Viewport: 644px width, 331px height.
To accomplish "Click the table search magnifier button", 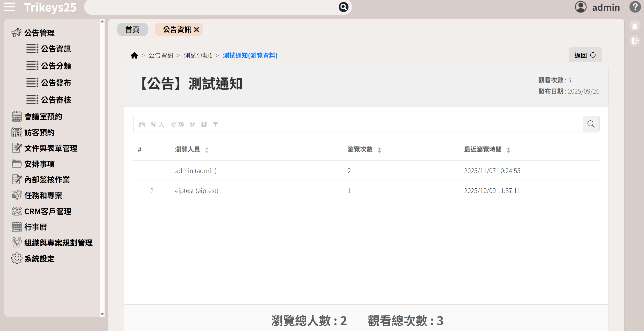I will (591, 124).
